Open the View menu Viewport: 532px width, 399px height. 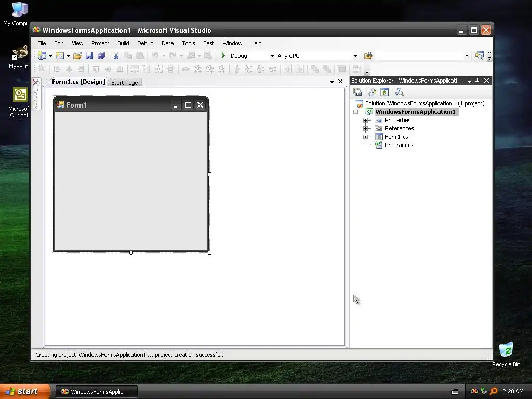pos(77,43)
